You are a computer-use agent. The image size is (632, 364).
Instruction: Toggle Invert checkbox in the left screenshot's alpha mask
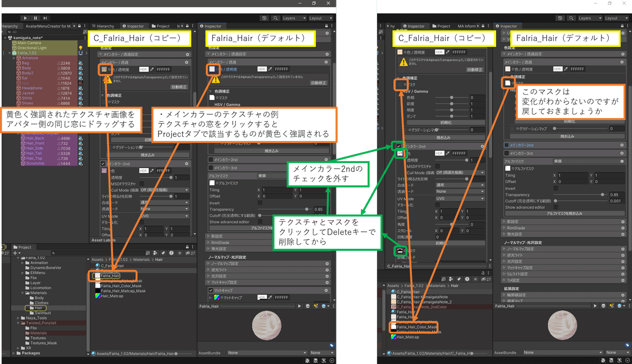(x=260, y=203)
